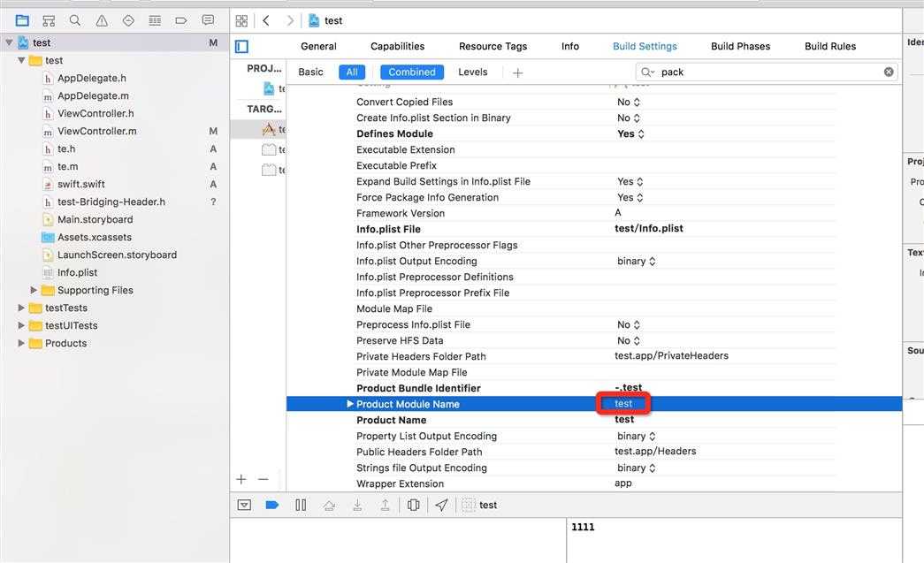Switch to the Capabilities tab
The image size is (924, 563).
click(398, 46)
